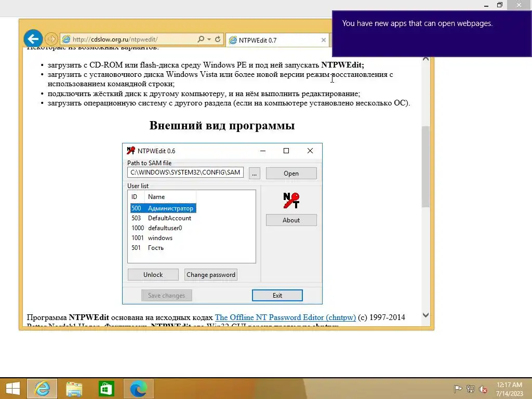This screenshot has height=399, width=532.
Task: Open the taskbar clock showing 12:17 AM
Action: (x=509, y=389)
